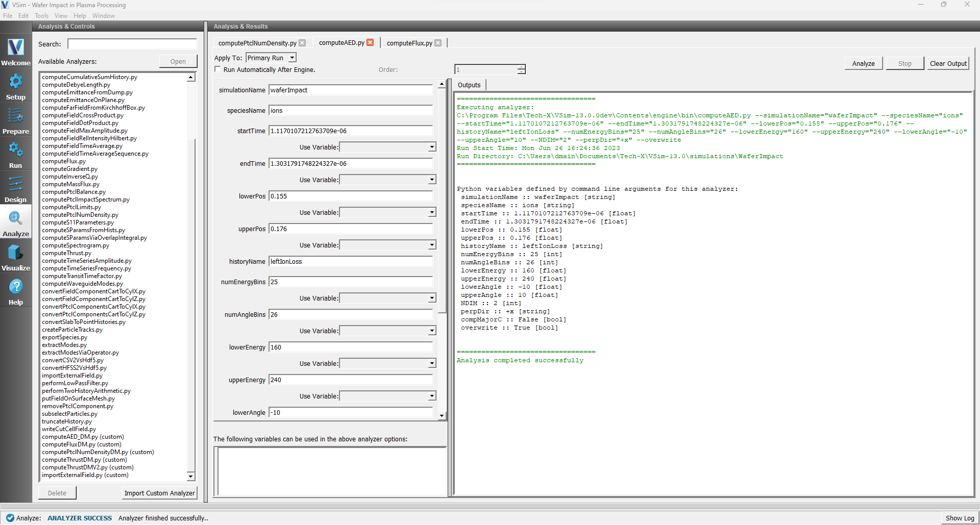980x525 pixels.
Task: Click the success checkmark icon in status bar
Action: click(10, 518)
